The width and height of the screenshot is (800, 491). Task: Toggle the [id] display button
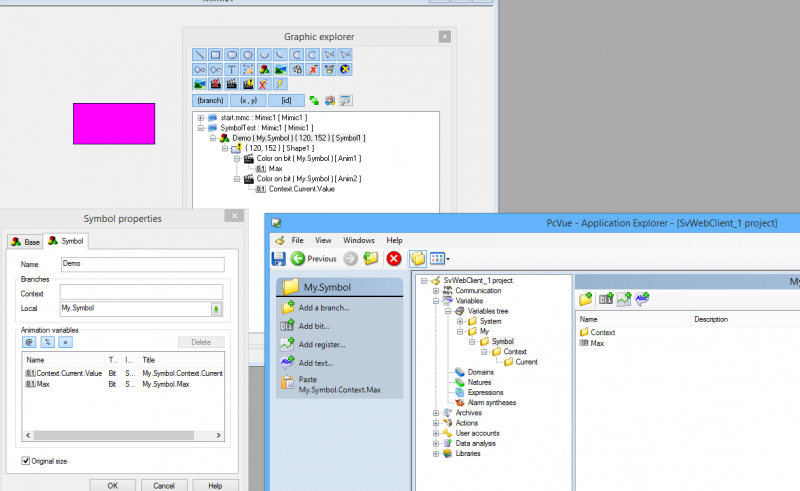point(286,101)
